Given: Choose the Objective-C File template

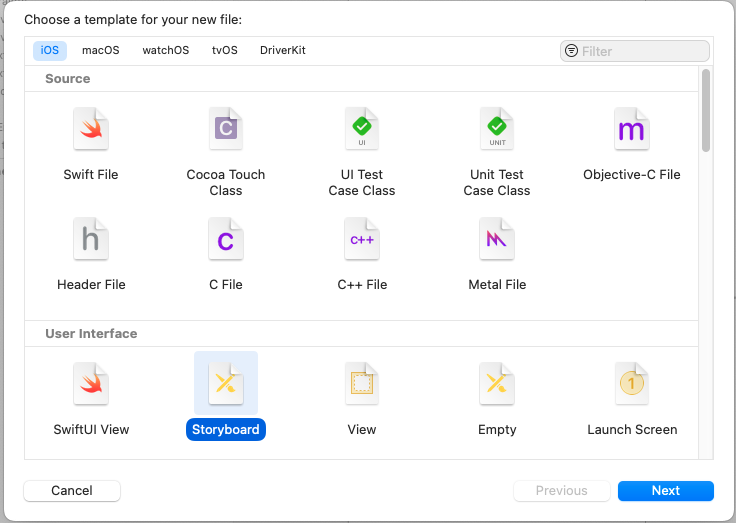Looking at the screenshot, I should (632, 130).
